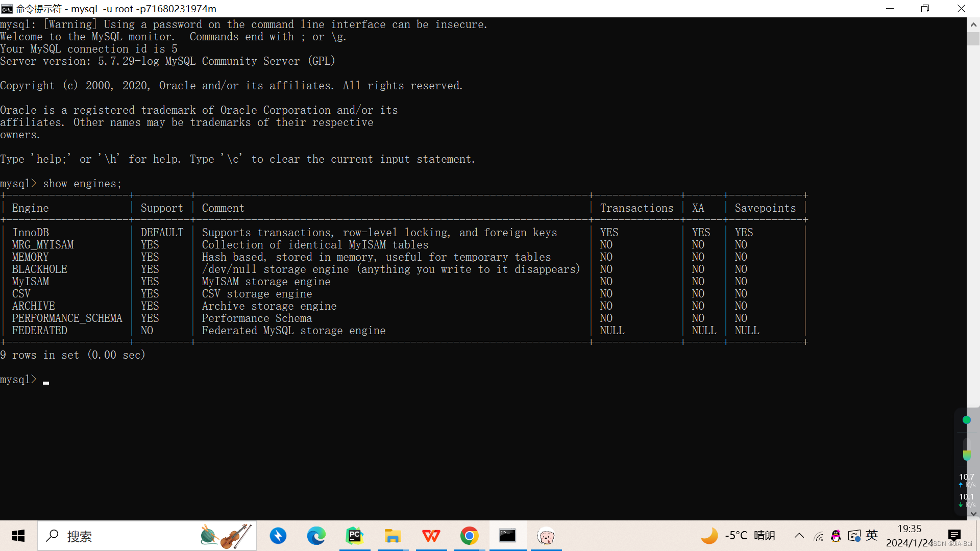Screen dimensions: 980x551
Task: Click the scrollbar down arrow
Action: pyautogui.click(x=973, y=514)
